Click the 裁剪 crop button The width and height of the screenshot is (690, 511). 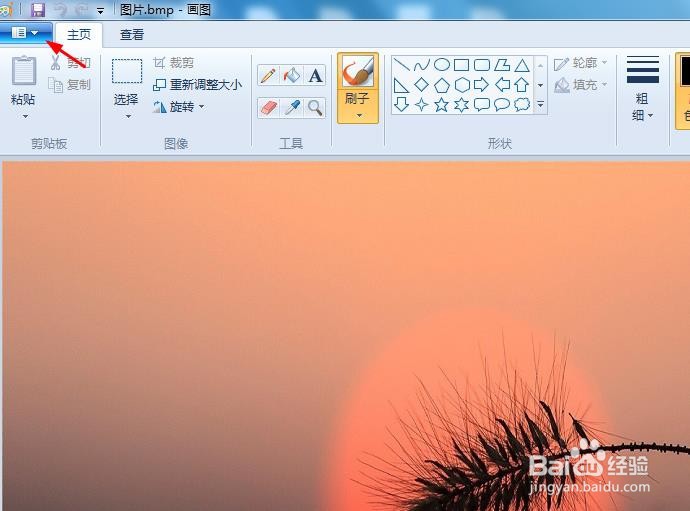173,63
